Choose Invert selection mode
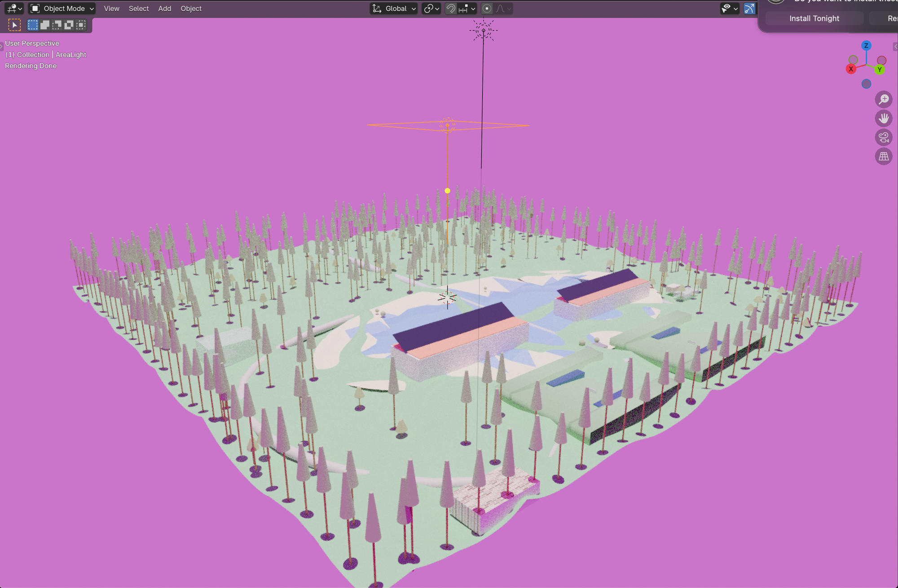Screen dimensions: 898x588 pos(69,25)
